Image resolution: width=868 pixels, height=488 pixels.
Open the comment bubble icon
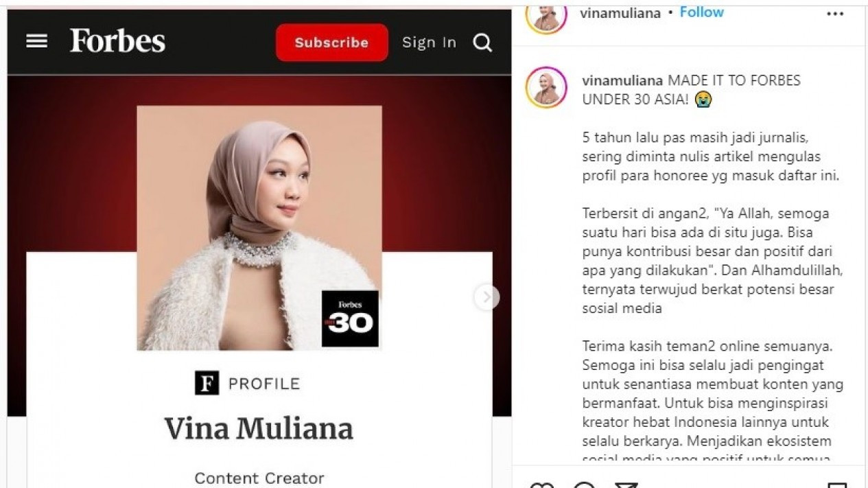pos(584,485)
